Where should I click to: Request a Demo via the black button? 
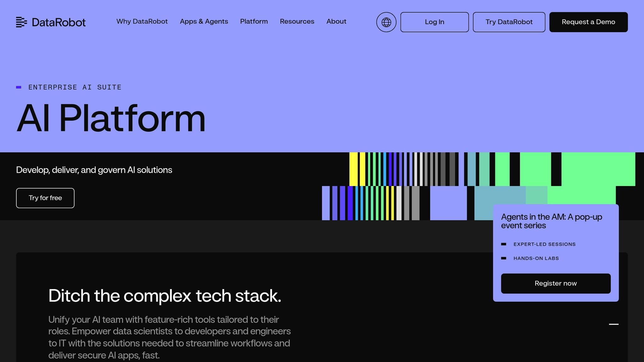(588, 22)
